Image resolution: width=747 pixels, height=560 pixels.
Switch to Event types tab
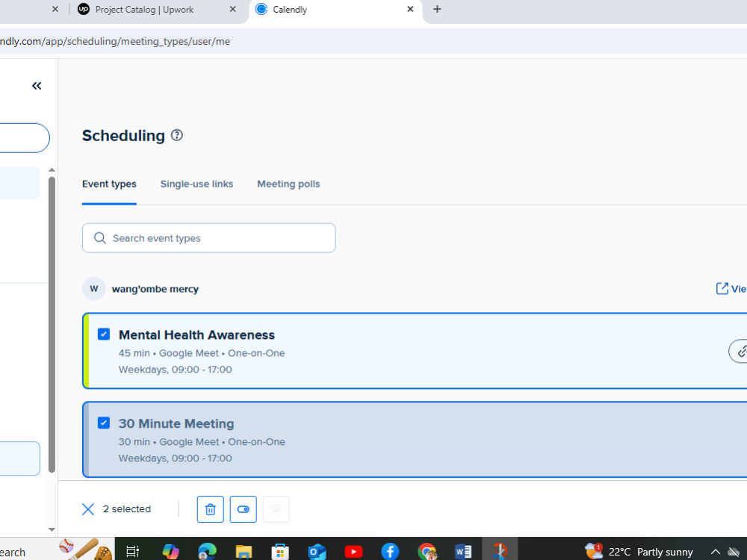point(109,184)
